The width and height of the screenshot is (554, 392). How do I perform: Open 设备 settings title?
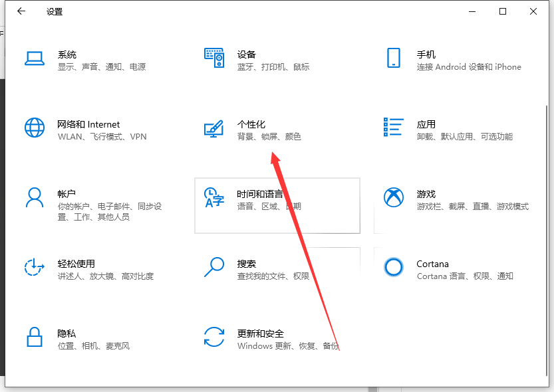246,54
